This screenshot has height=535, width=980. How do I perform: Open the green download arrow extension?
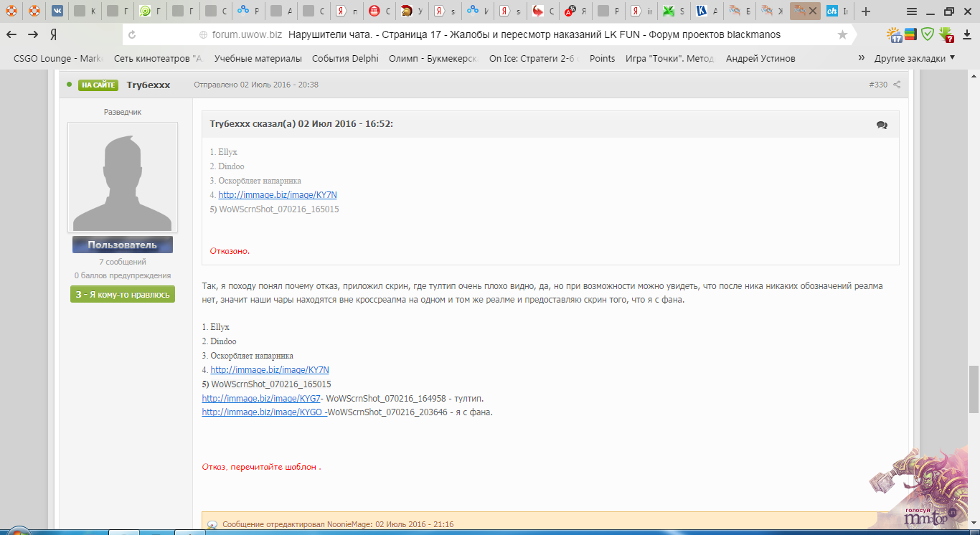coord(946,34)
